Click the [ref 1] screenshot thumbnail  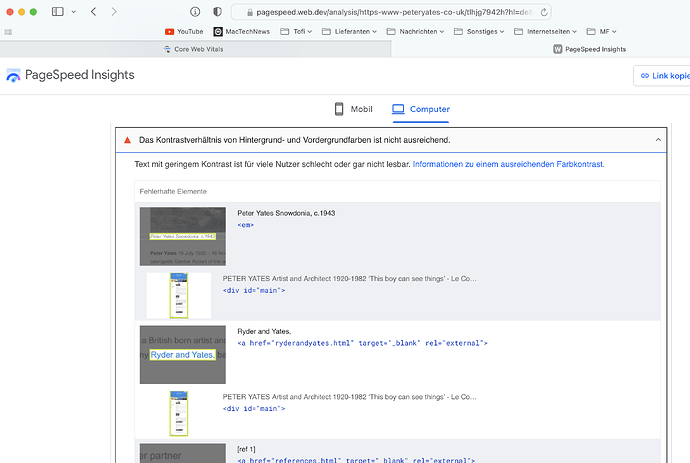coord(183,453)
